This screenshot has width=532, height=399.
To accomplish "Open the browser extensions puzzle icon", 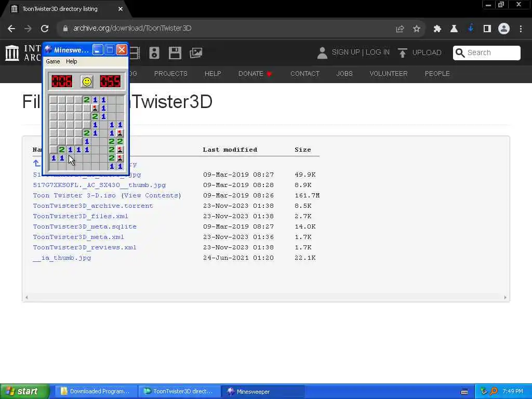I will coord(437,29).
